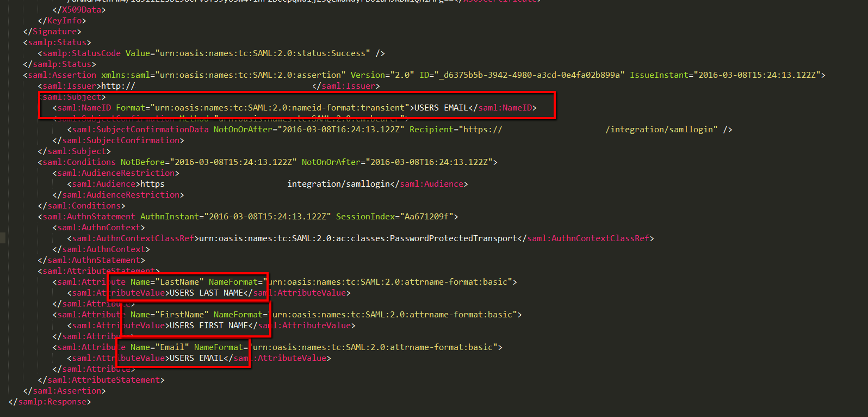The height and width of the screenshot is (417, 868).
Task: Click the opening saml:AuthnContext tag
Action: click(x=99, y=228)
